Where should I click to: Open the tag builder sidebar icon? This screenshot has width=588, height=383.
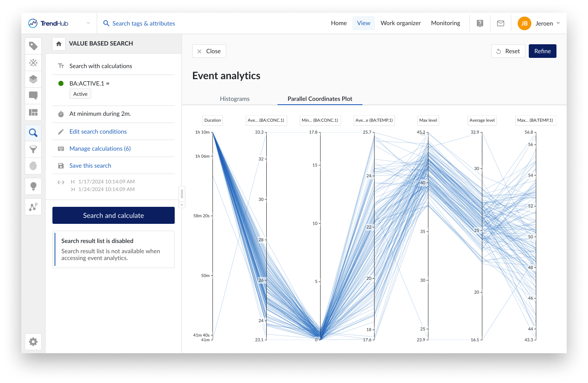pyautogui.click(x=33, y=46)
